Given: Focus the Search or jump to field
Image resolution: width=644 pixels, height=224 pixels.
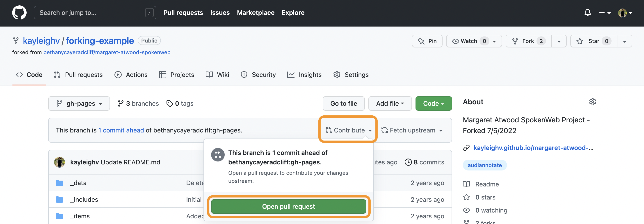Looking at the screenshot, I should tap(95, 12).
